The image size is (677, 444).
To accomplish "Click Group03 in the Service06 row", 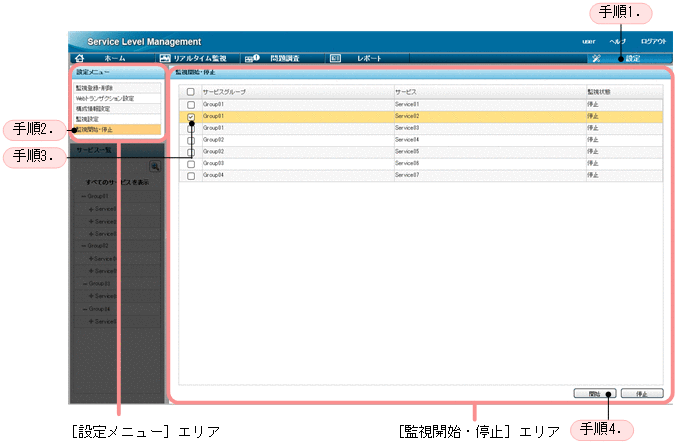I will click(x=213, y=163).
